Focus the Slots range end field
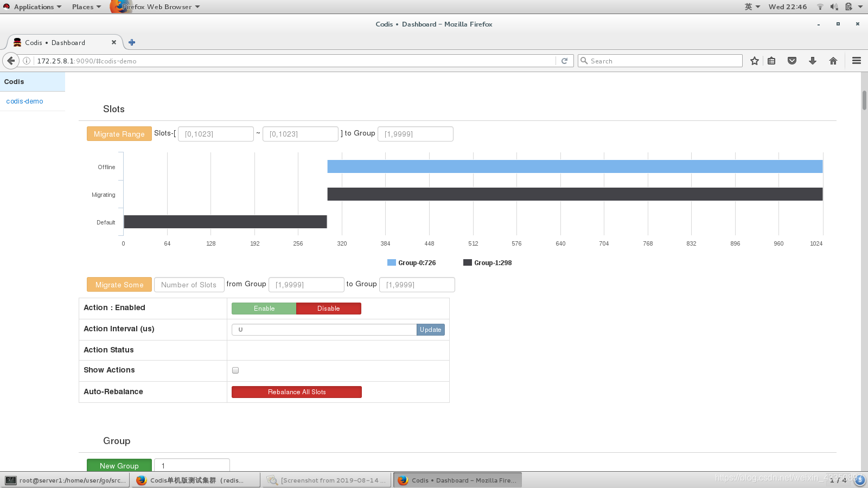The height and width of the screenshot is (488, 868). click(x=301, y=134)
